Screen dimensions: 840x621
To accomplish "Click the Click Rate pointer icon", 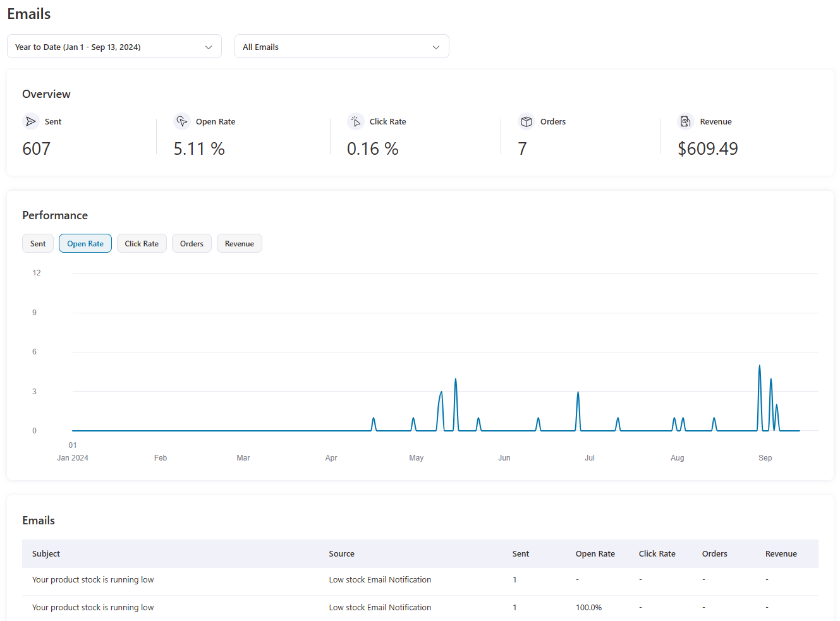I will click(x=356, y=121).
